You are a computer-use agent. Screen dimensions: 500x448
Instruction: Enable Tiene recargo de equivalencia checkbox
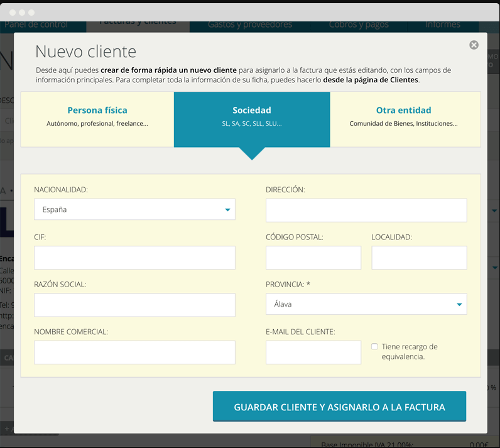tap(374, 346)
